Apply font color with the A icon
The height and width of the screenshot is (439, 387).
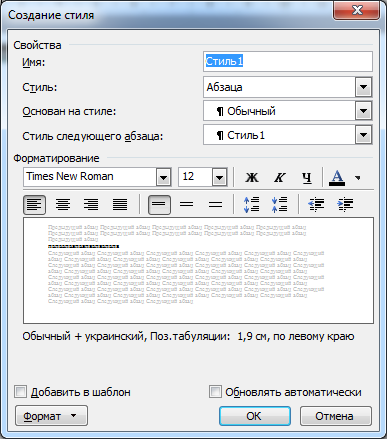[x=337, y=177]
